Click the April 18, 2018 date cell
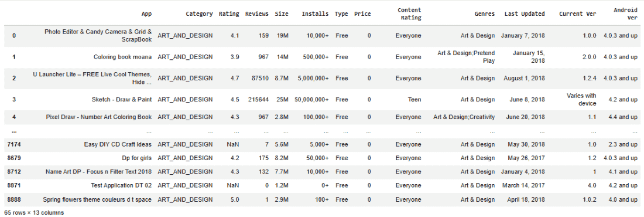 coord(526,199)
